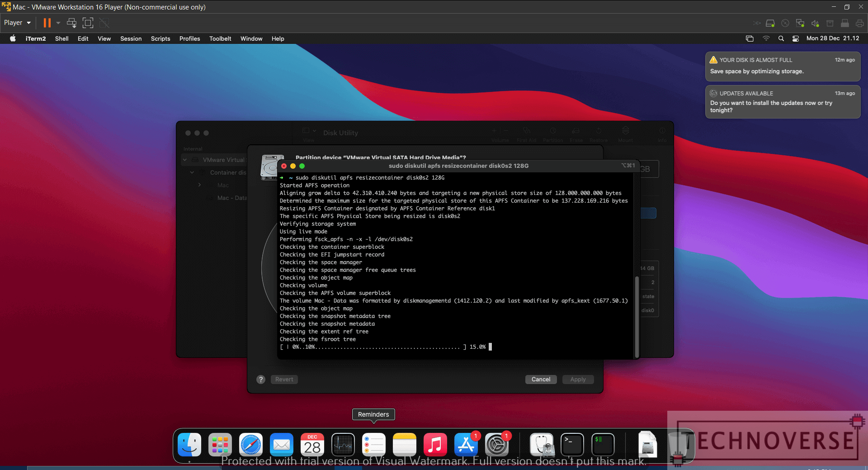Click VMware sound card icon
This screenshot has width=868, height=470.
pyautogui.click(x=815, y=23)
